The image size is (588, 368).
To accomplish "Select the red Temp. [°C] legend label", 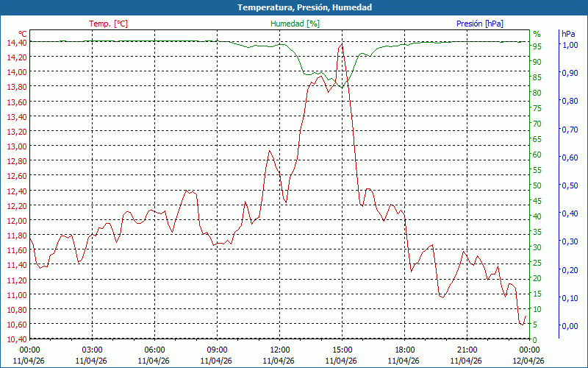I will [108, 24].
